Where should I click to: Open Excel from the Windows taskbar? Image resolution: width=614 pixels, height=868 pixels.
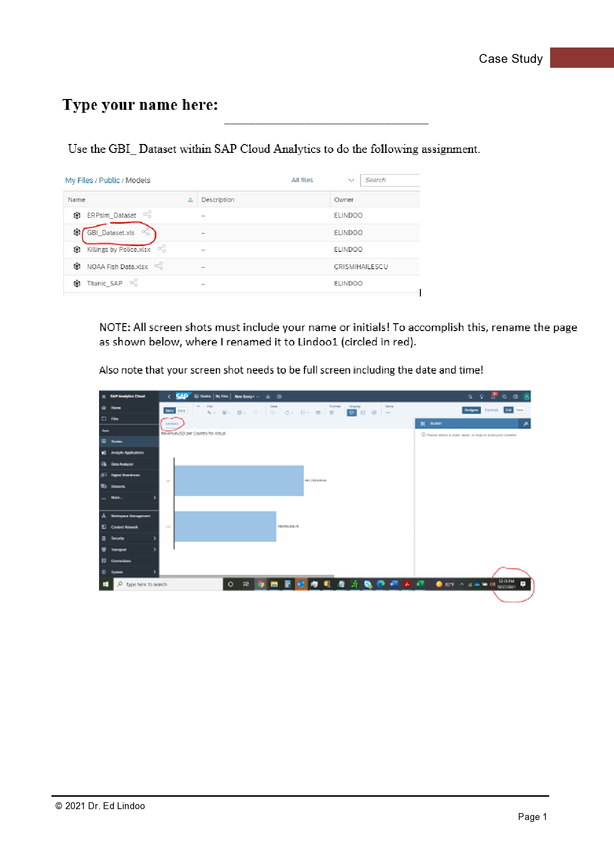click(x=420, y=584)
